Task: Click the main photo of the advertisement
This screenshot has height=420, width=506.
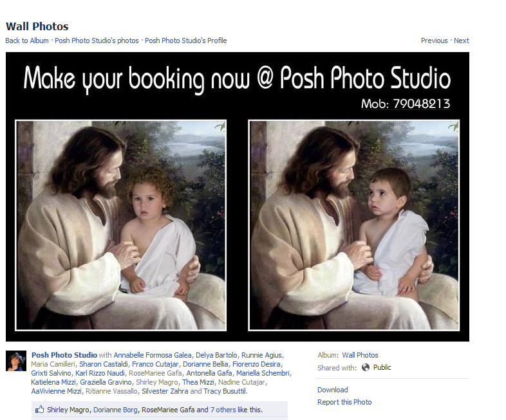Action: [x=237, y=196]
